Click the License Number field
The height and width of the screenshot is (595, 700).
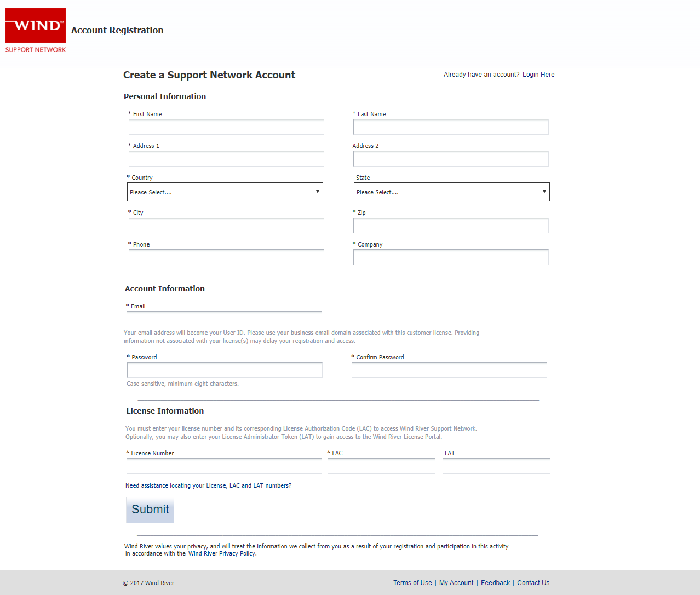pos(224,466)
